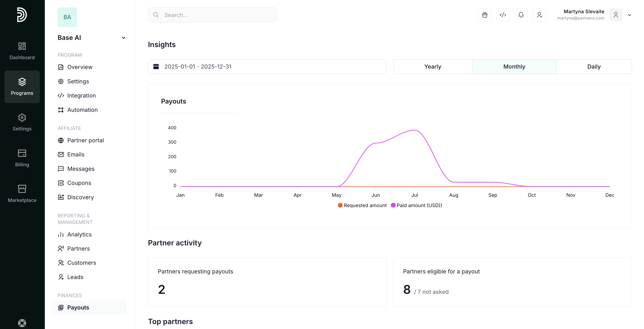The image size is (644, 329).
Task: Toggle the Requested amount legend swatch
Action: (x=340, y=205)
